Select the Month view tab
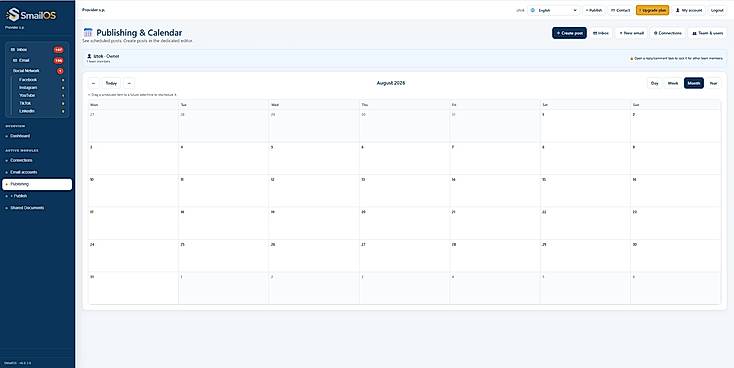This screenshot has height=368, width=734. (694, 83)
